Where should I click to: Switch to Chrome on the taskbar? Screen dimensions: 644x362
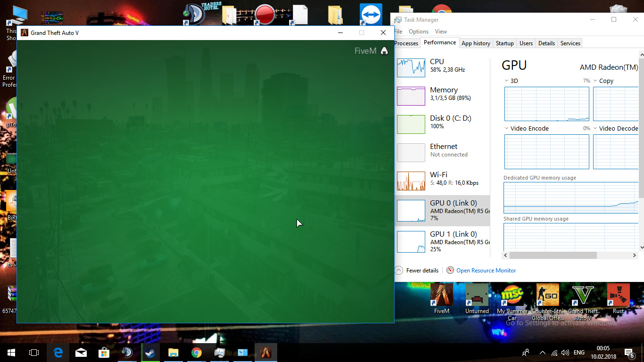click(197, 353)
